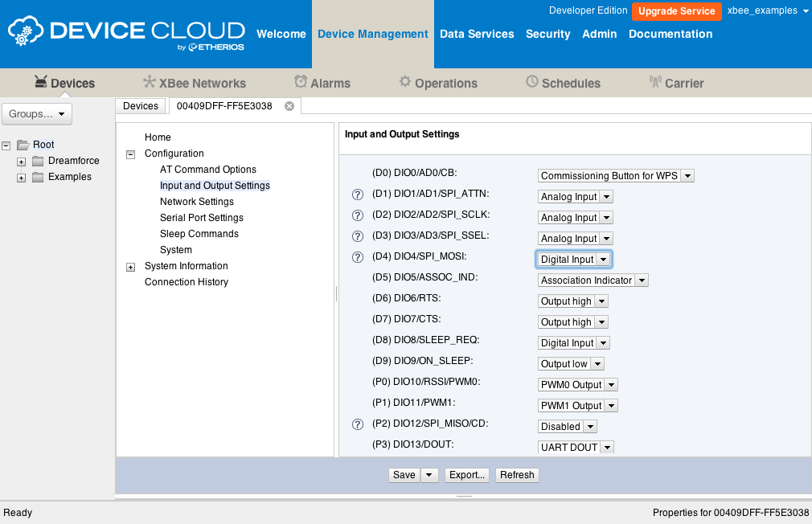Open the P3 UART DOUT dropdown

[x=576, y=447]
